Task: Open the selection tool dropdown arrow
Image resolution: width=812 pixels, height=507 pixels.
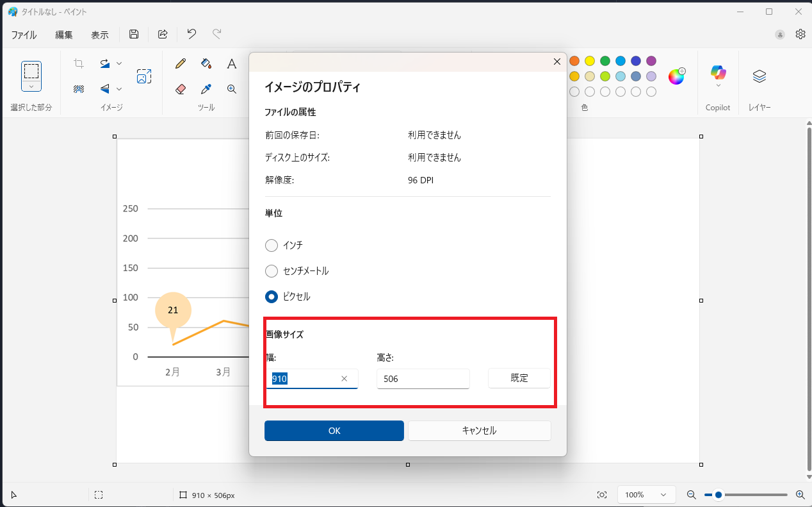Action: tap(31, 86)
